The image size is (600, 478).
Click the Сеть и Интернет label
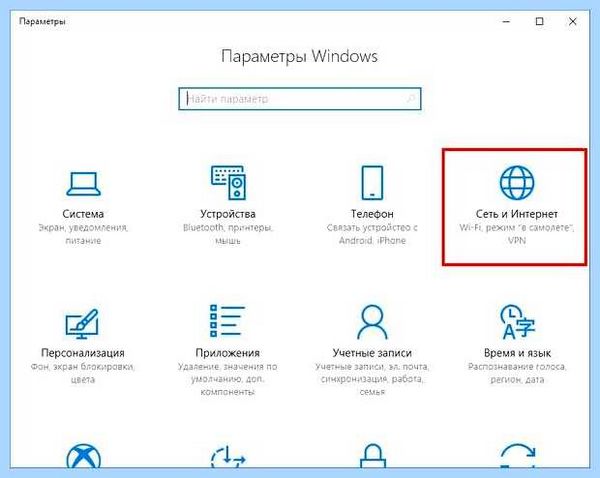(517, 214)
